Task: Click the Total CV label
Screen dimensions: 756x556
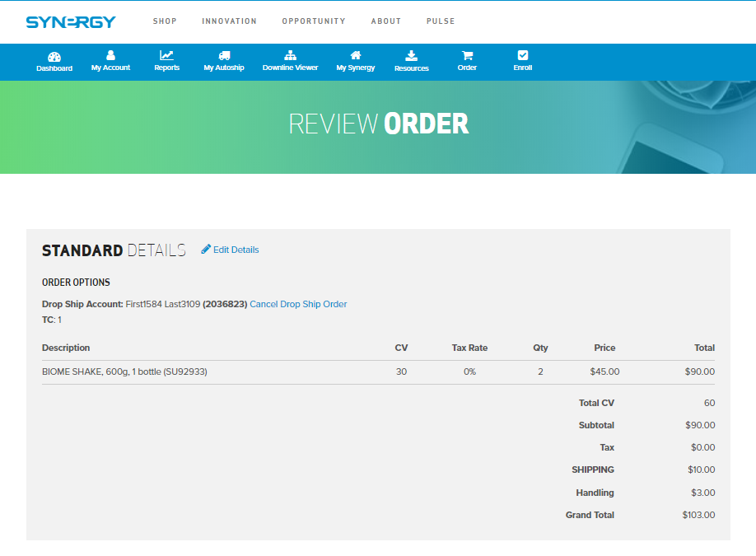Action: click(596, 403)
